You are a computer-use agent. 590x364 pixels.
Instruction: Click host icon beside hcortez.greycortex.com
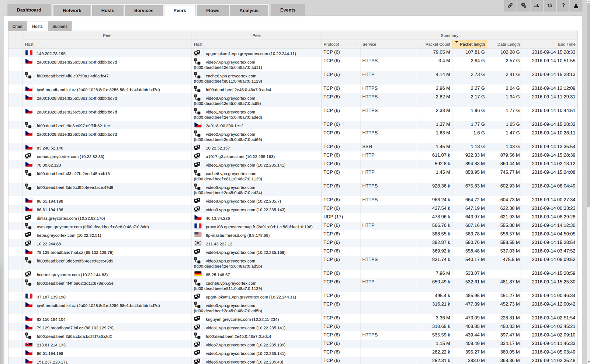coord(28,274)
